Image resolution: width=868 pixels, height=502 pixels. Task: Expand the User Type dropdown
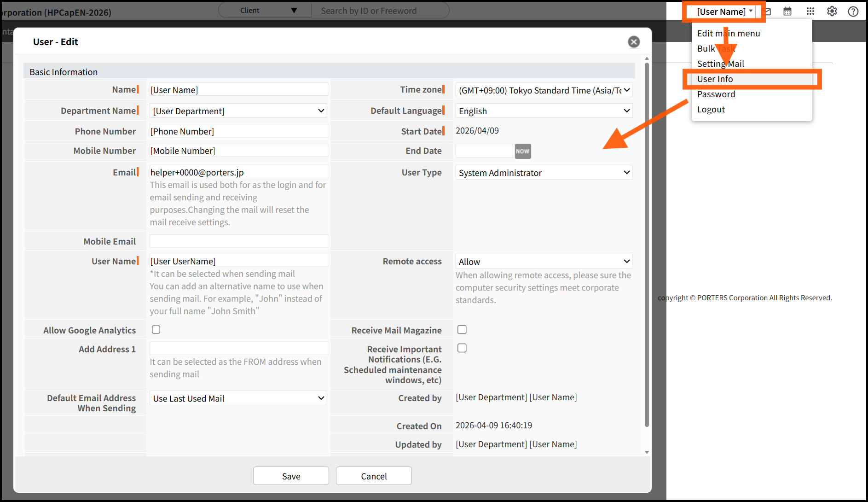coord(544,173)
